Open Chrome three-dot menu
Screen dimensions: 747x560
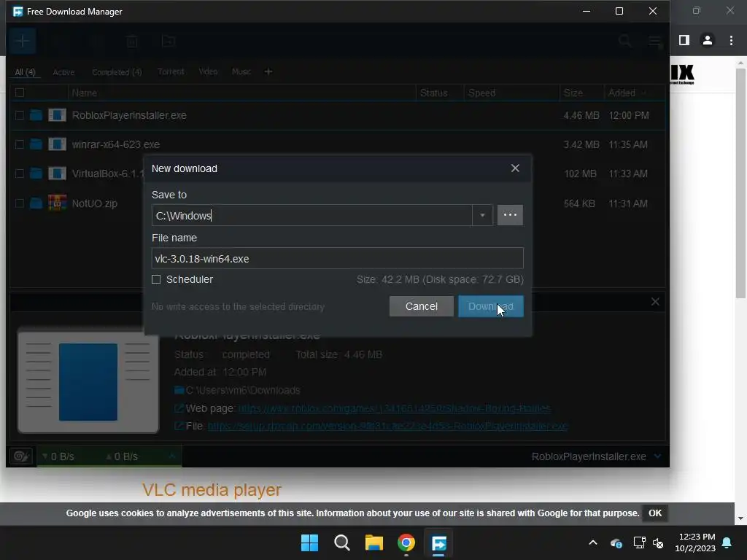coord(731,41)
